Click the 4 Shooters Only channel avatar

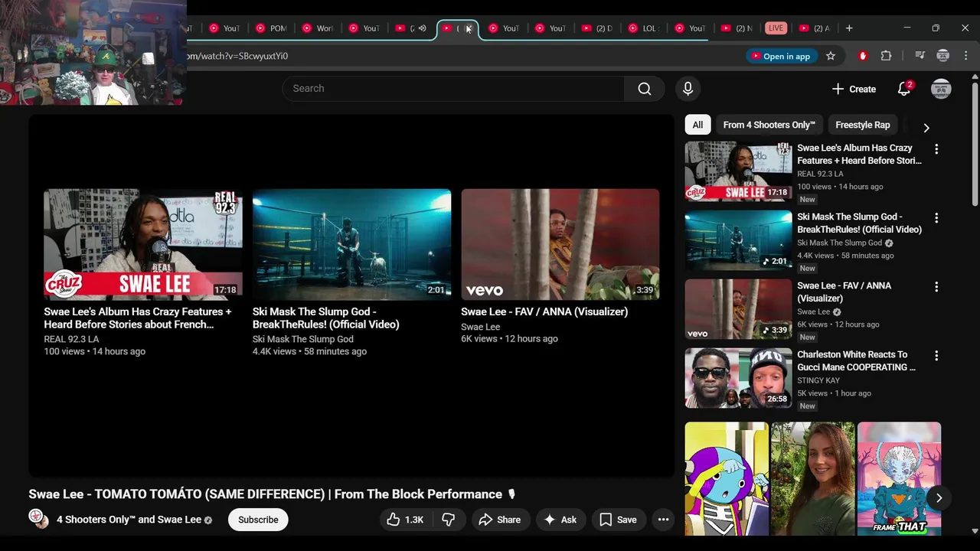[x=39, y=519]
